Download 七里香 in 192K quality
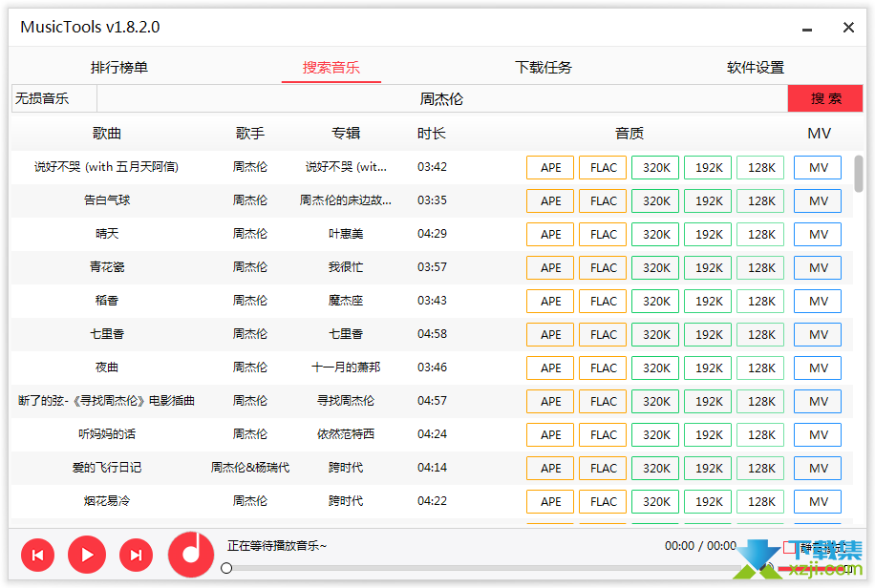The image size is (875, 588). pos(708,335)
